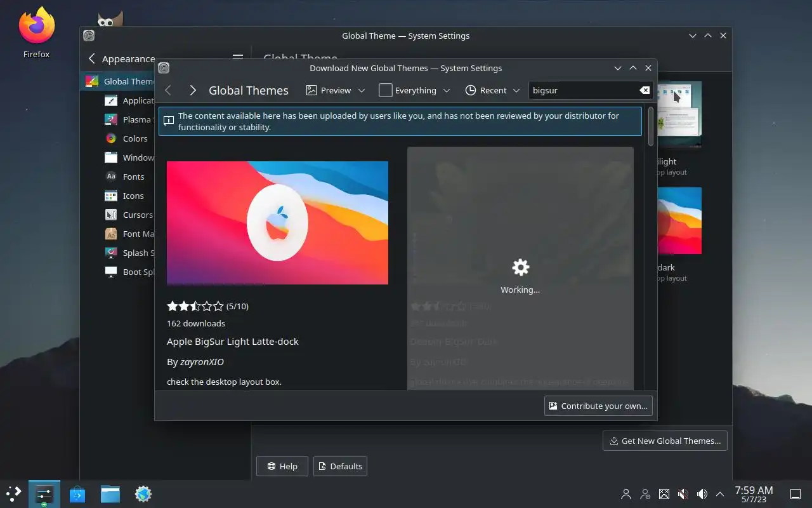812x508 pixels.
Task: Click the user account tray icon
Action: click(x=626, y=494)
